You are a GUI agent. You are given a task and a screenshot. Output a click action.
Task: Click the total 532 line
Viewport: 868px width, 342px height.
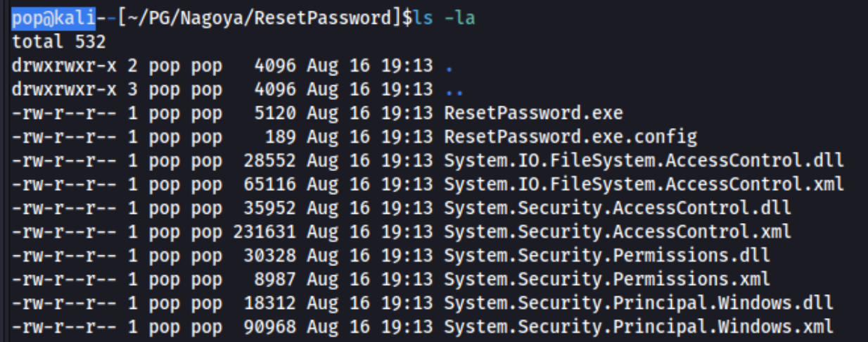(58, 42)
